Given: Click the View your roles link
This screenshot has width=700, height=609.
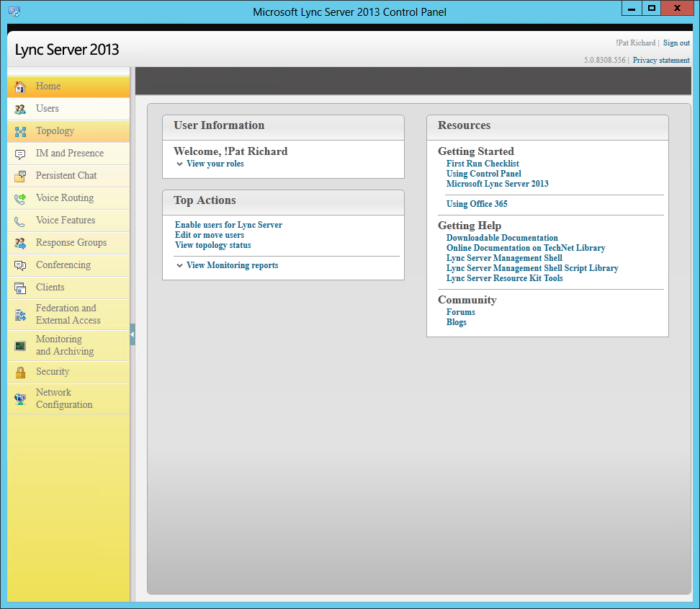Looking at the screenshot, I should (215, 164).
